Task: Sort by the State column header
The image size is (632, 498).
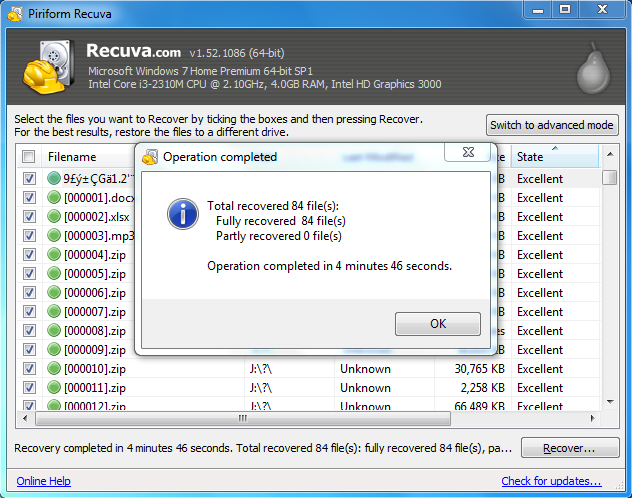Action: (x=555, y=157)
